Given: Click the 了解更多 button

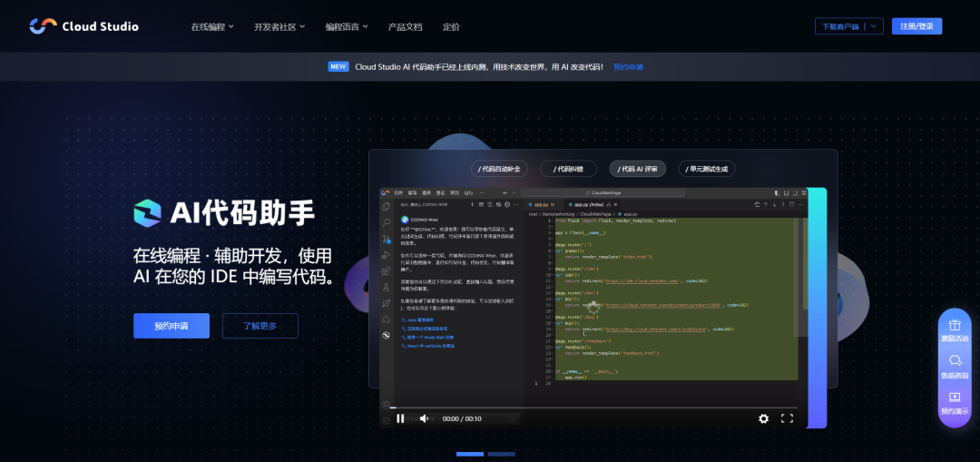Looking at the screenshot, I should pyautogui.click(x=260, y=326).
